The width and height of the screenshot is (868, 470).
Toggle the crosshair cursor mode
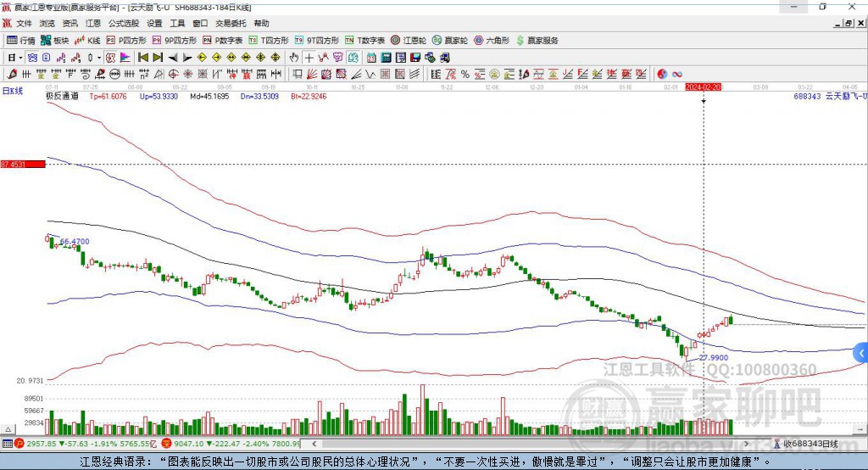point(309,58)
